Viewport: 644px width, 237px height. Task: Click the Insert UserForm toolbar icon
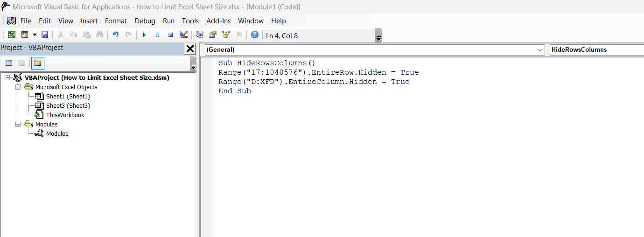(25, 35)
